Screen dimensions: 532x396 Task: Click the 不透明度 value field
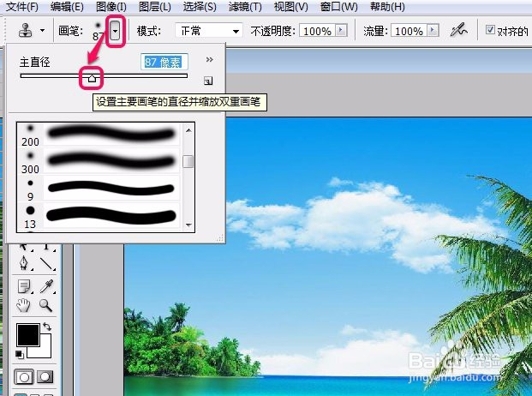317,31
